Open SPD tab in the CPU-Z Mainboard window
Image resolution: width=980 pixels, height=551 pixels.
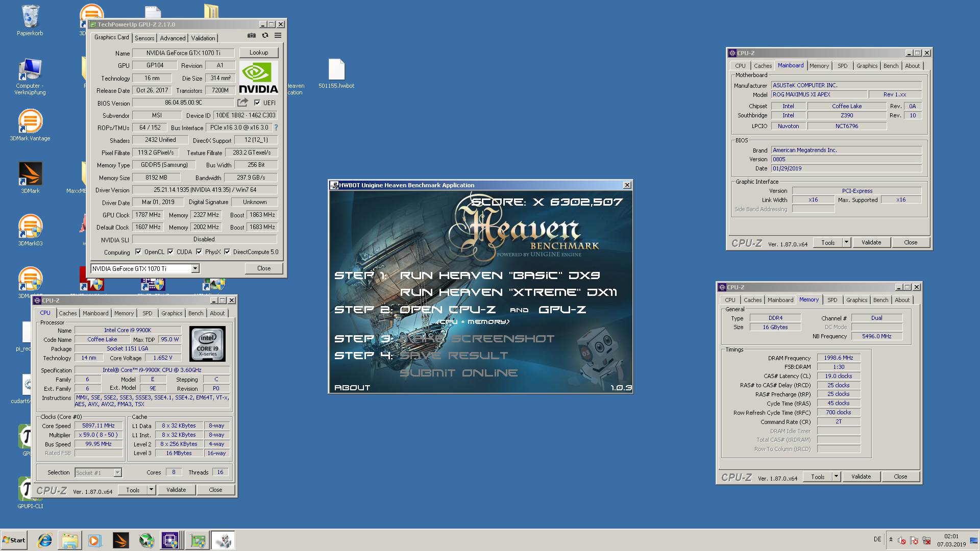tap(843, 66)
